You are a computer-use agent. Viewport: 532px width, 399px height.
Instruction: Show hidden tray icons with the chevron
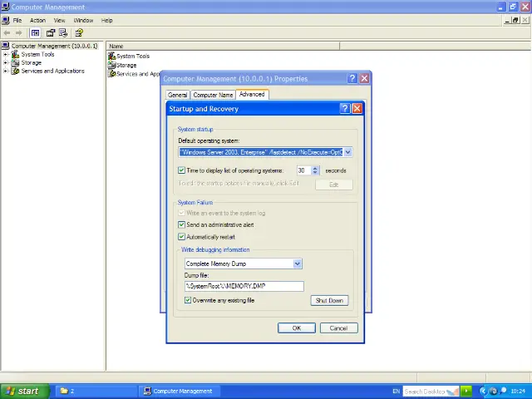pos(483,391)
